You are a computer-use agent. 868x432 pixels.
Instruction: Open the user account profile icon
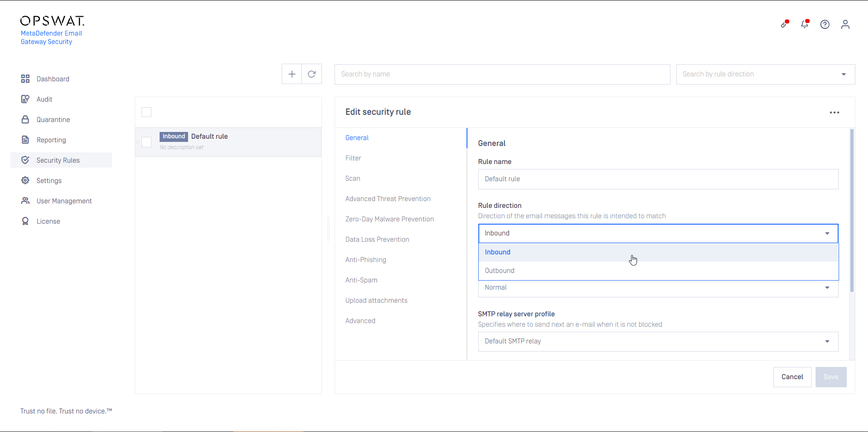[x=845, y=24]
